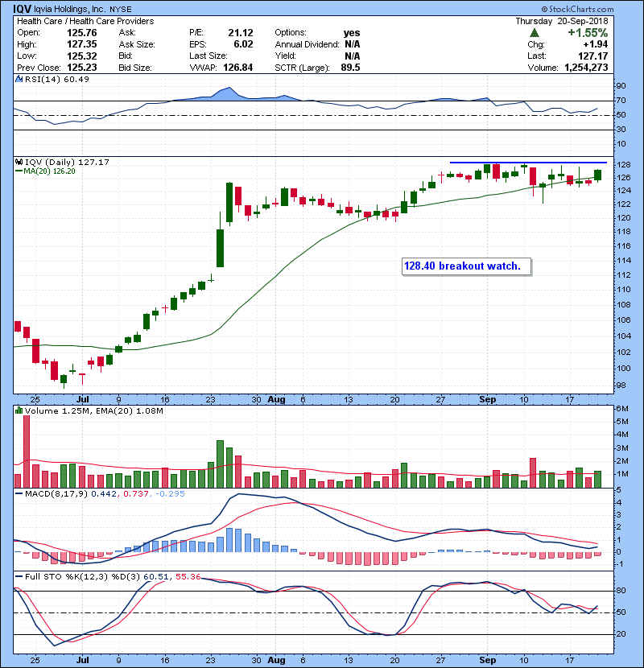Screen dimensions: 644x668
Task: Select the green MA(20) legend marker
Action: (18, 171)
